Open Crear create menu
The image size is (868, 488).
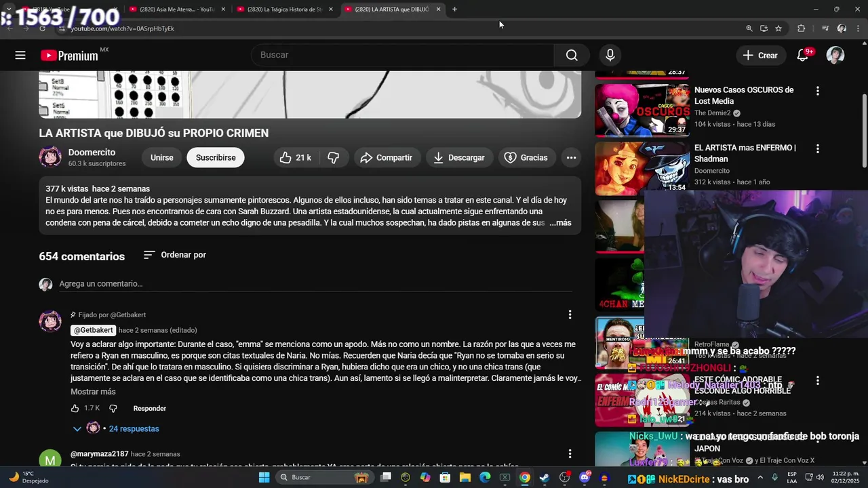tap(760, 56)
